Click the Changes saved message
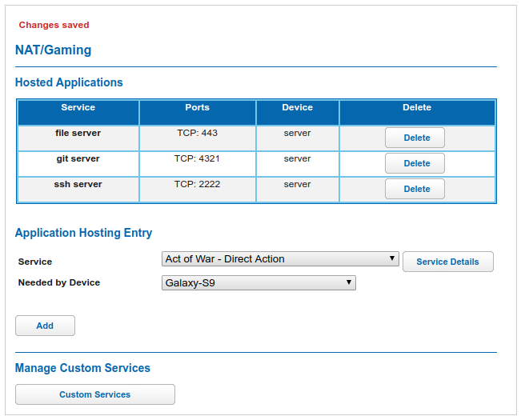521x420 pixels. click(54, 26)
